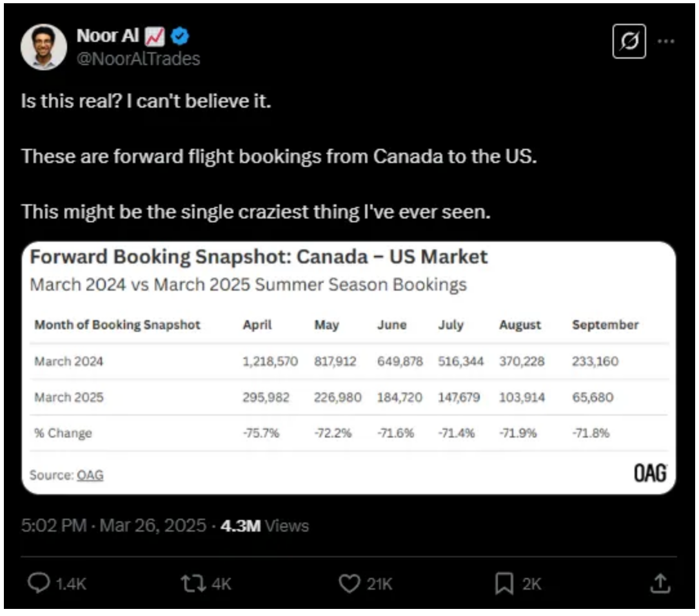The image size is (699, 616).
Task: Open the three-dot more options menu
Action: [x=665, y=41]
